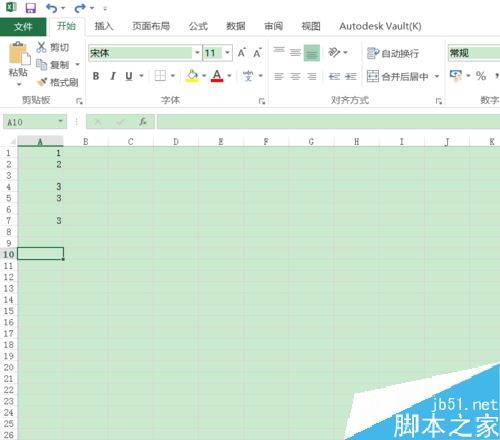
Task: Open the font name dropdown (宋体)
Action: click(197, 53)
